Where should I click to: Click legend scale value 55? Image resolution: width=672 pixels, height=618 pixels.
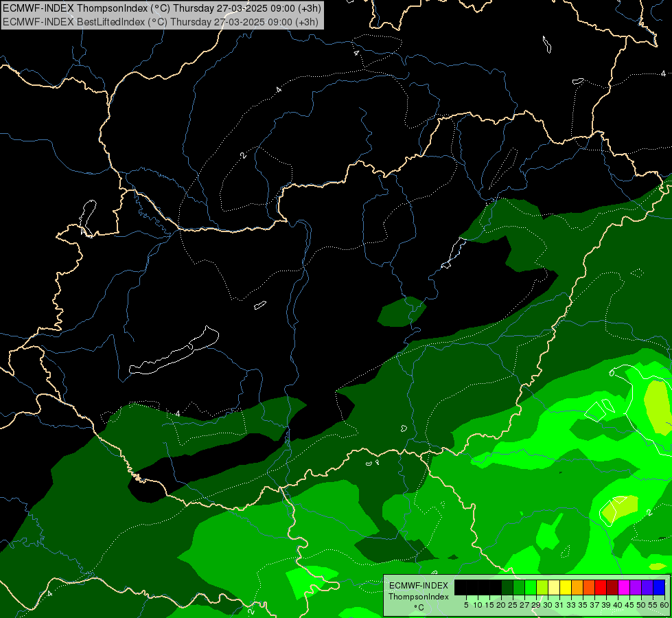pos(653,605)
